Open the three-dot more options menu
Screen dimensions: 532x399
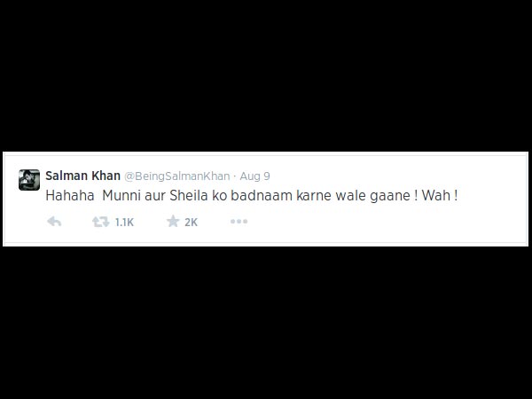click(x=239, y=222)
